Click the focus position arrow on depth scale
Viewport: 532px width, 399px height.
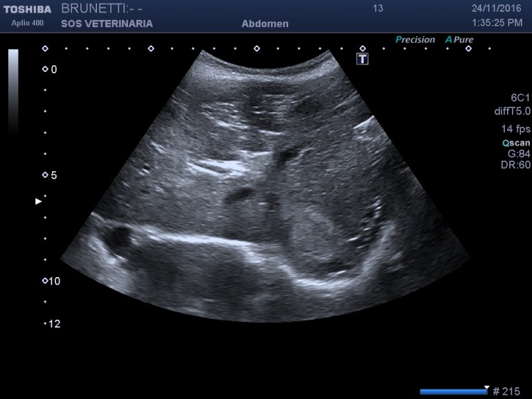click(39, 202)
